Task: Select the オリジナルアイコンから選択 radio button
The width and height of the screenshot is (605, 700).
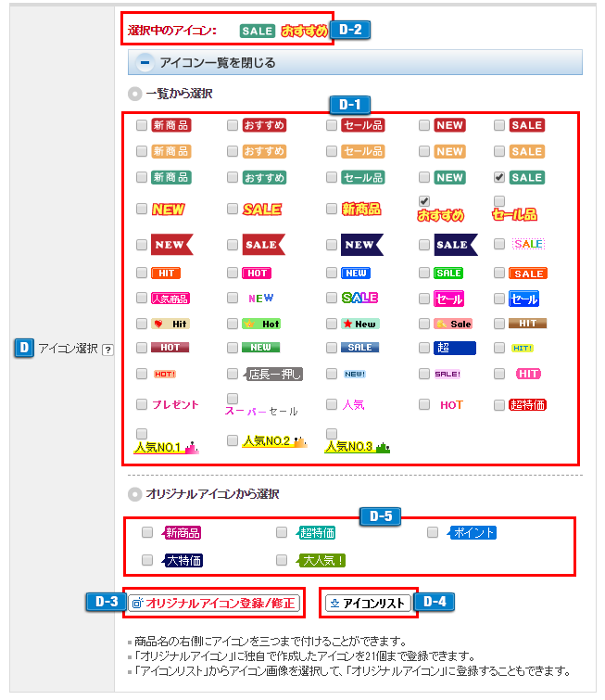Action: click(135, 494)
